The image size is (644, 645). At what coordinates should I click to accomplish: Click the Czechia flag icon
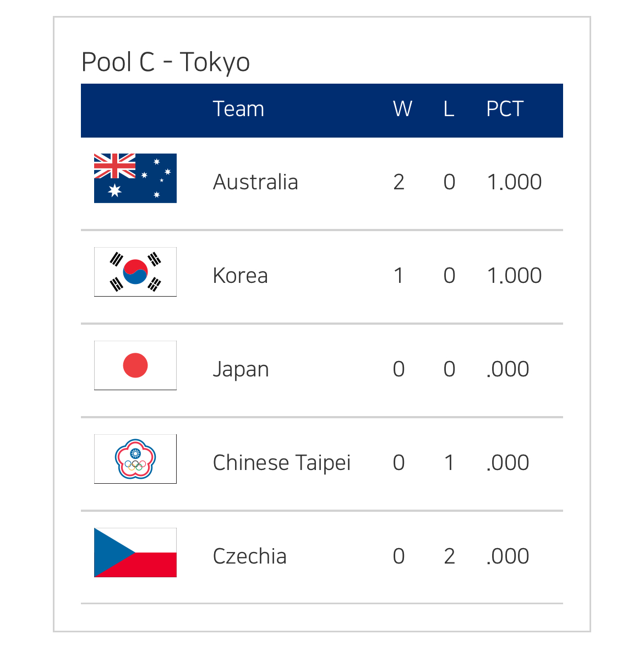[135, 553]
